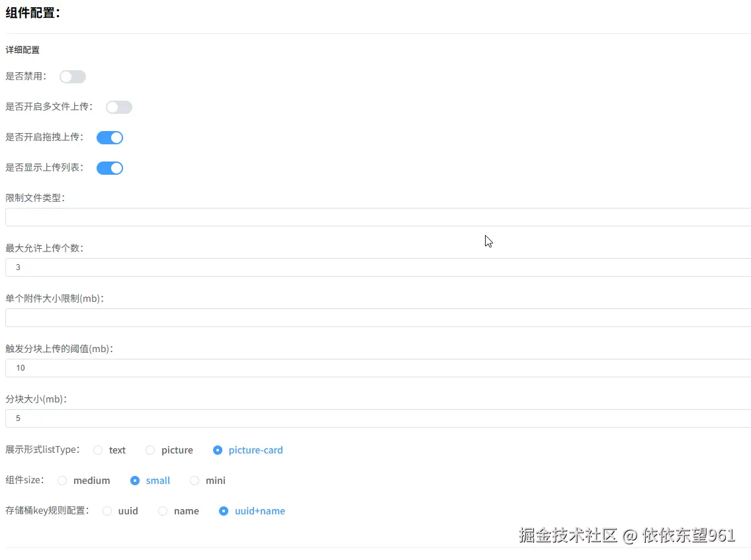Image resolution: width=751 pixels, height=560 pixels.
Task: Disable the 是否开启拖拽上传 toggle
Action: coord(109,137)
